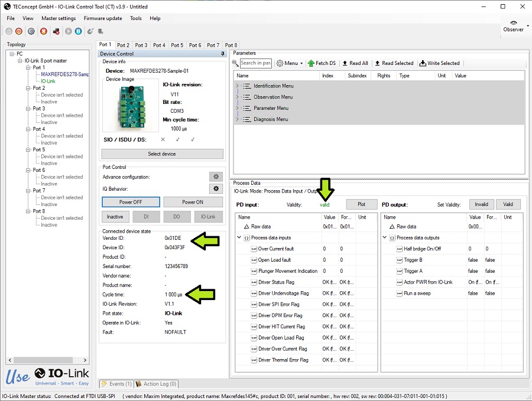Click the Advance configuration gear button
The height and width of the screenshot is (401, 532).
216,177
